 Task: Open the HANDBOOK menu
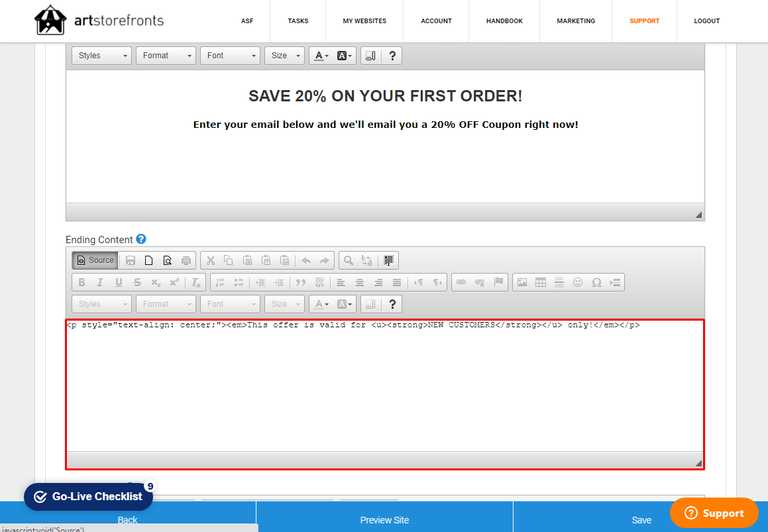[x=504, y=21]
